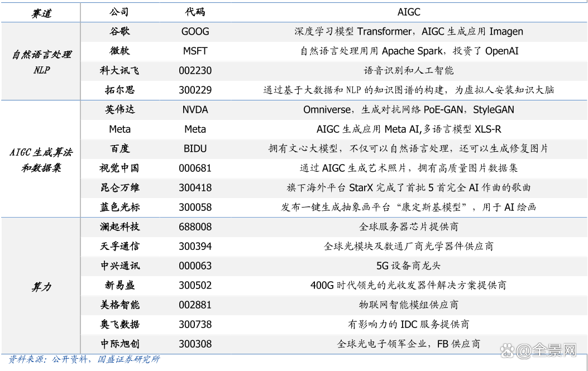Viewport: 588px width, 371px height.
Task: Click the AIGC生成算法和数据集 category cell
Action: coord(41,160)
